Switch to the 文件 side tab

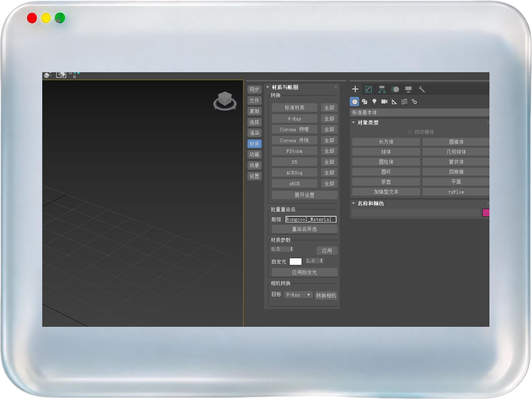click(254, 100)
